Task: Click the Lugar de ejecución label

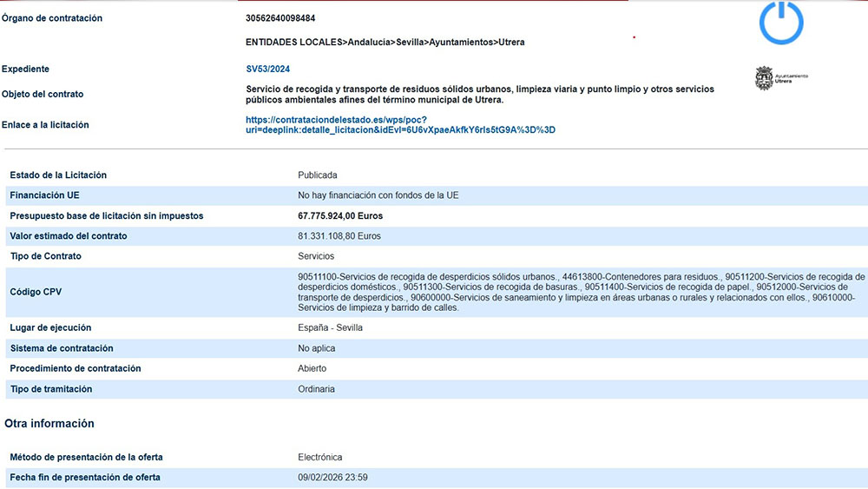Action: 50,327
